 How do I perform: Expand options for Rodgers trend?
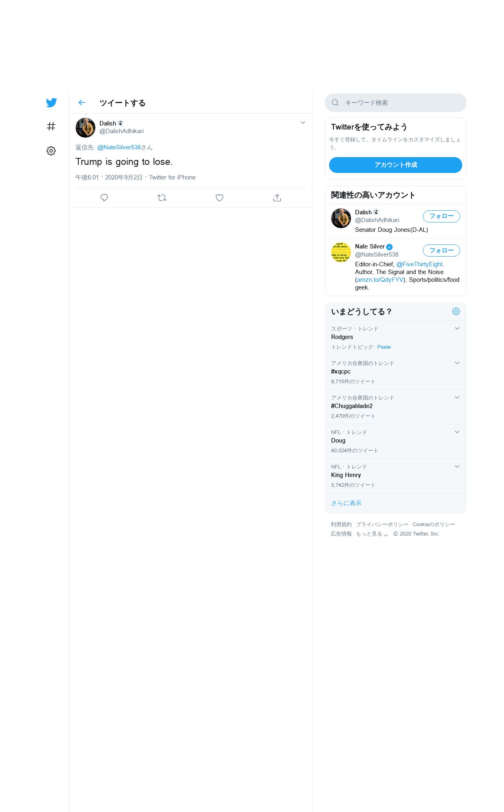click(x=457, y=328)
